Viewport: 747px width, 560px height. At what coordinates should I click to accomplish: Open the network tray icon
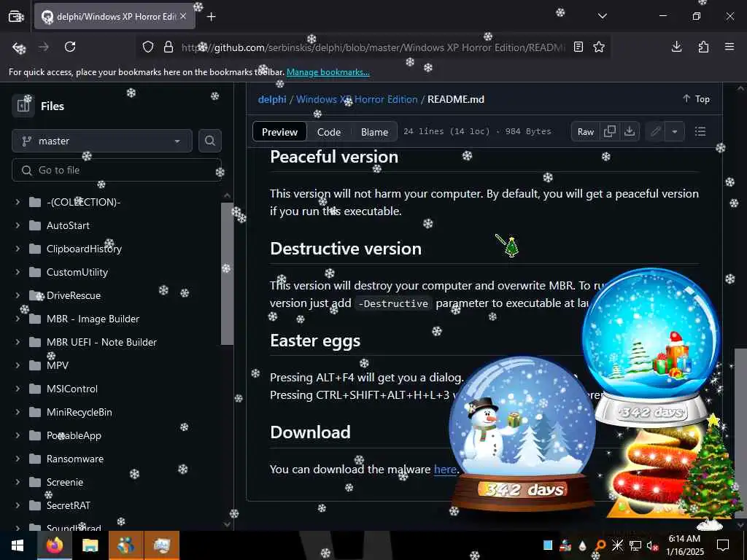pyautogui.click(x=635, y=545)
